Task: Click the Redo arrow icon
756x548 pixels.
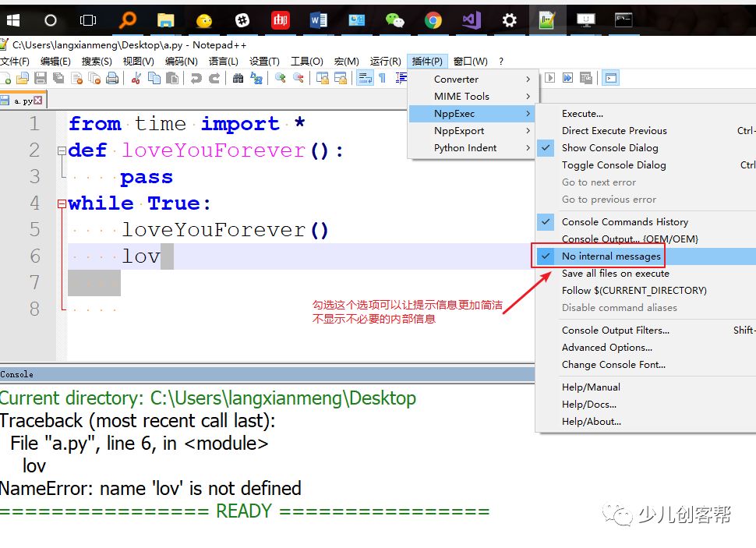Action: (x=214, y=78)
